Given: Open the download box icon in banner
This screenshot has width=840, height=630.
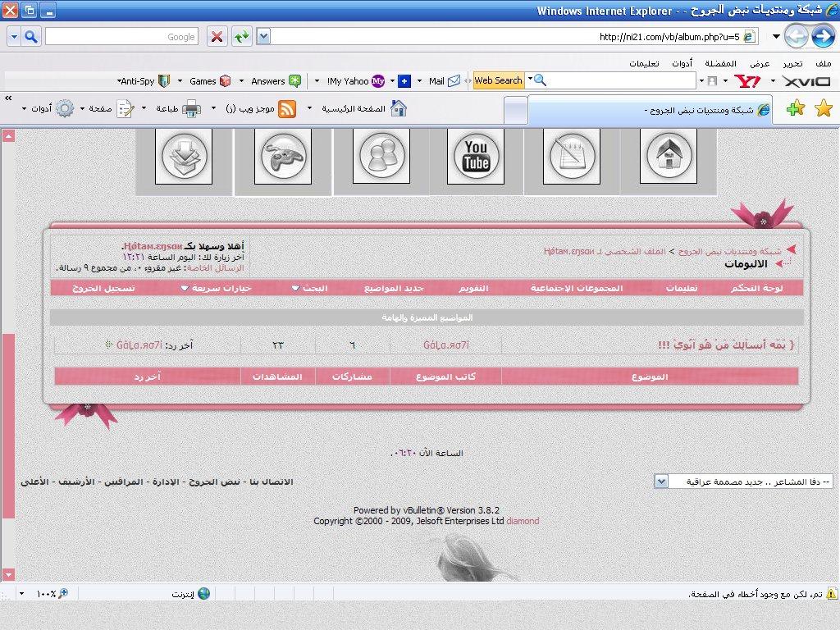Looking at the screenshot, I should pyautogui.click(x=187, y=157).
